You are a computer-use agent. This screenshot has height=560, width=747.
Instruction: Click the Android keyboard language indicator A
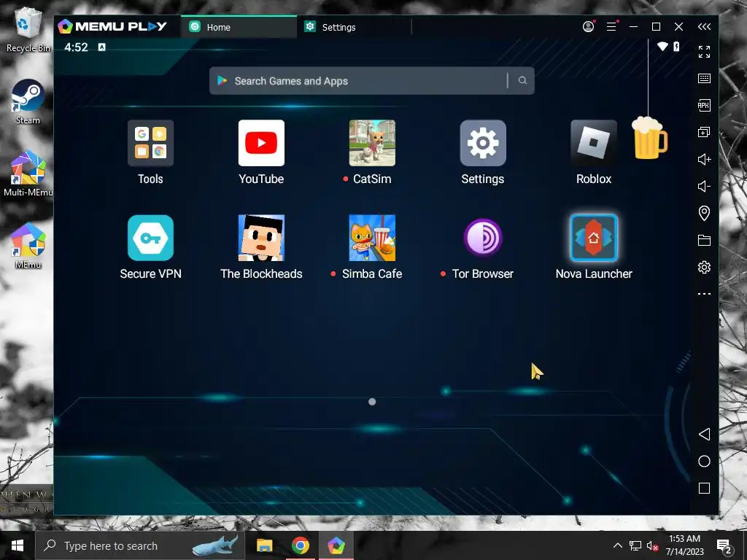101,47
